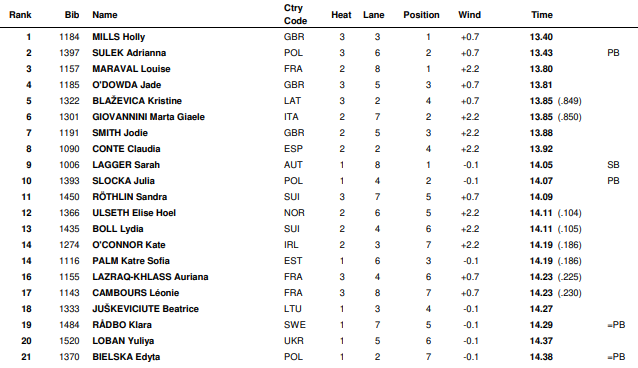The height and width of the screenshot is (368, 638).
Task: Click the =PB mark in RÅDBO Klara's row
Action: pos(616,325)
